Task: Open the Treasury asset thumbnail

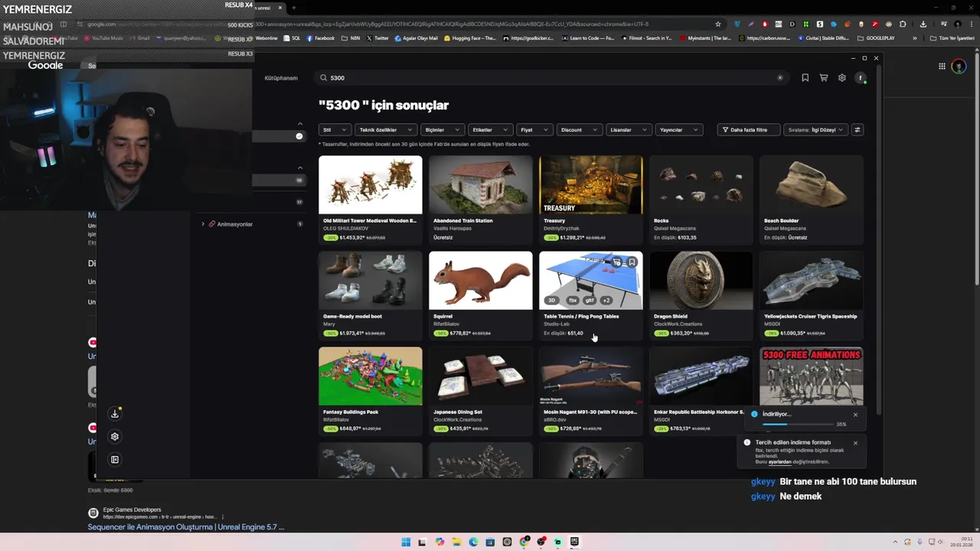Action: tap(591, 185)
